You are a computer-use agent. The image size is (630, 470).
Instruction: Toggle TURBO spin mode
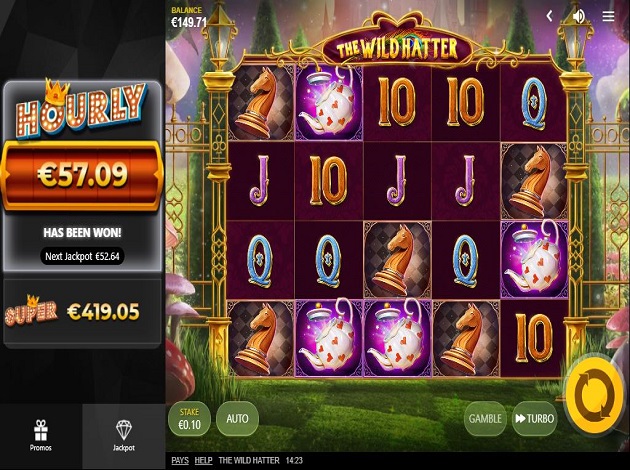click(x=534, y=419)
